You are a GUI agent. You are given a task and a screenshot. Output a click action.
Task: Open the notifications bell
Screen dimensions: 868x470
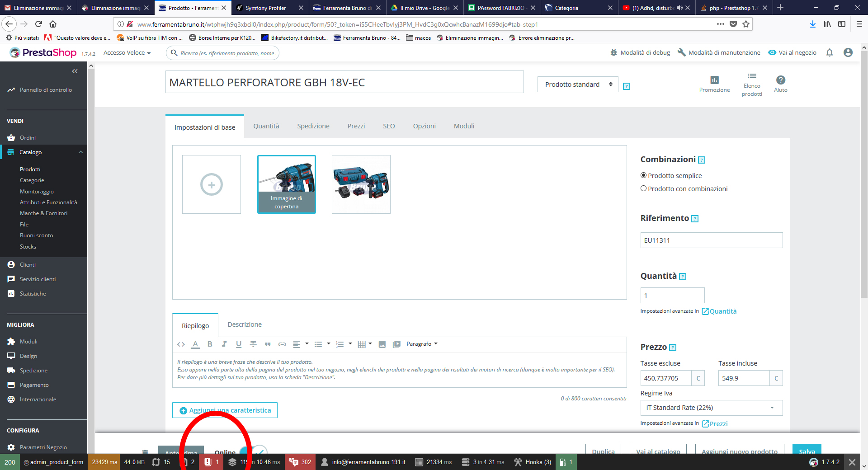point(830,53)
